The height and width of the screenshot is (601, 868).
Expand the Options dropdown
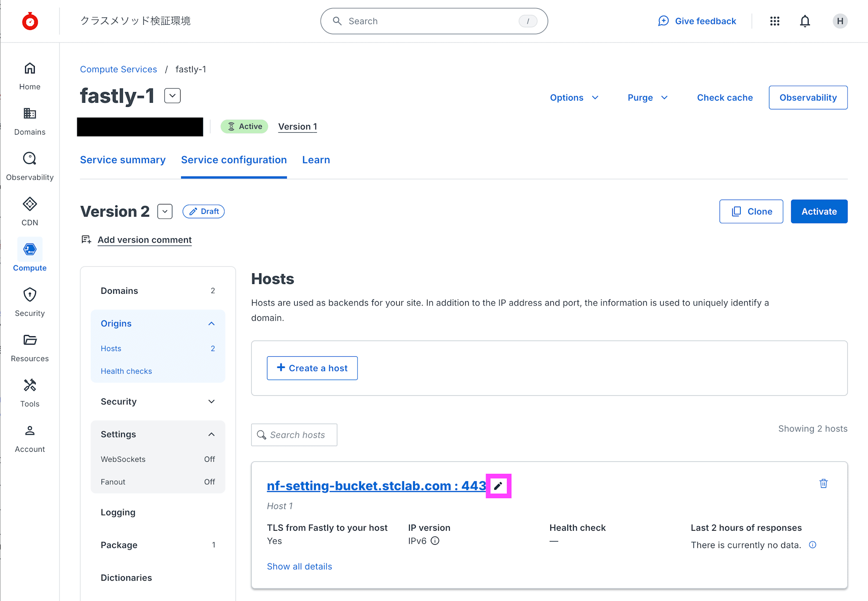(574, 98)
